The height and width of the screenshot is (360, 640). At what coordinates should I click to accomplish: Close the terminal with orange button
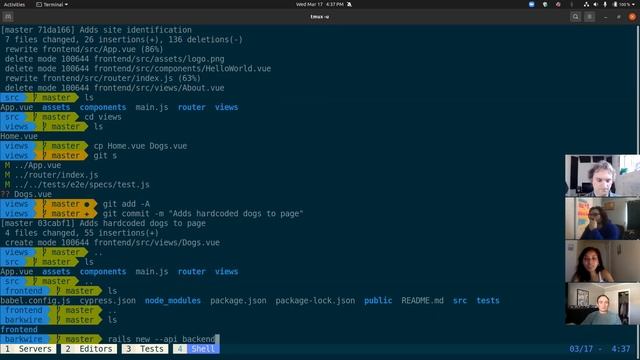[632, 17]
